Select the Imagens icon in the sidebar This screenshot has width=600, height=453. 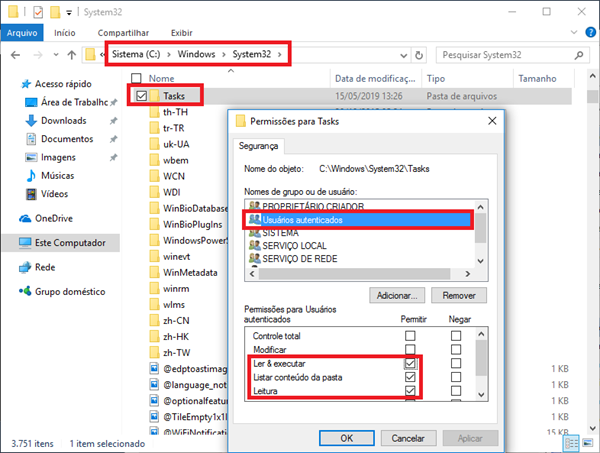(31, 157)
